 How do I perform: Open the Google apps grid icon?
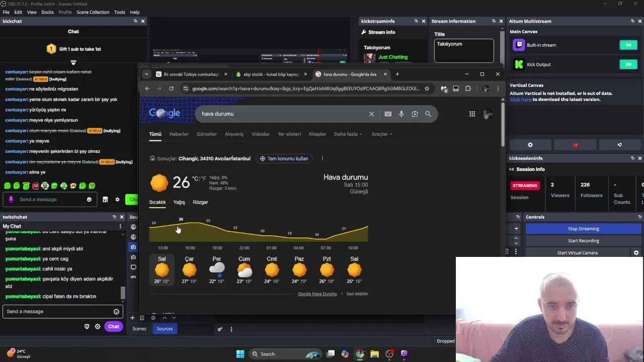click(472, 114)
